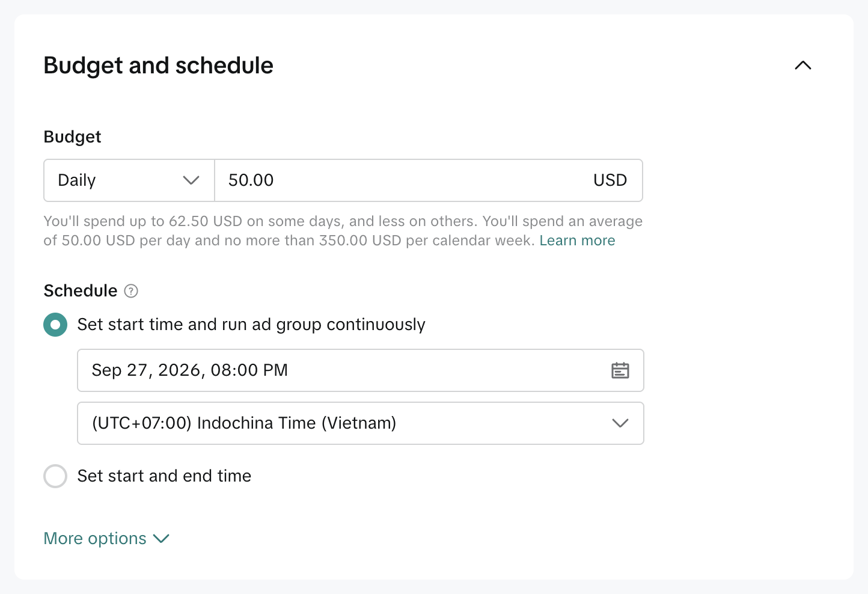Click the Schedule help question-mark icon
This screenshot has width=868, height=594.
[131, 291]
